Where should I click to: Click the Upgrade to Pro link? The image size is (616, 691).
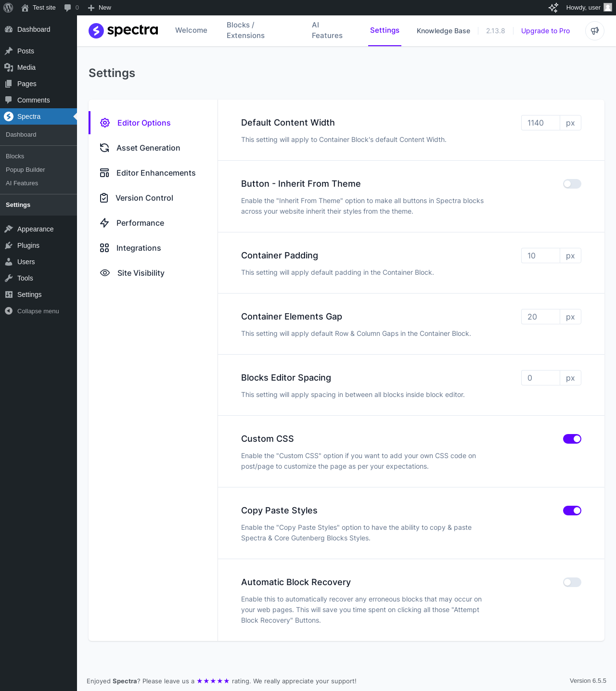tap(545, 31)
